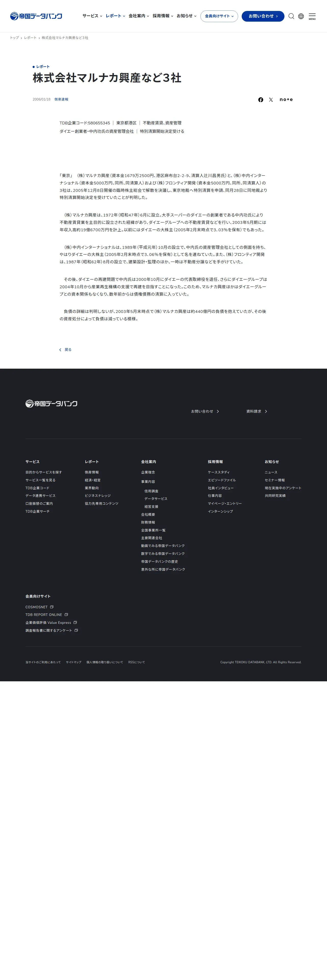Image resolution: width=327 pixels, height=980 pixels.
Task: Open footer 口座振替のご案内 link
Action: (39, 503)
